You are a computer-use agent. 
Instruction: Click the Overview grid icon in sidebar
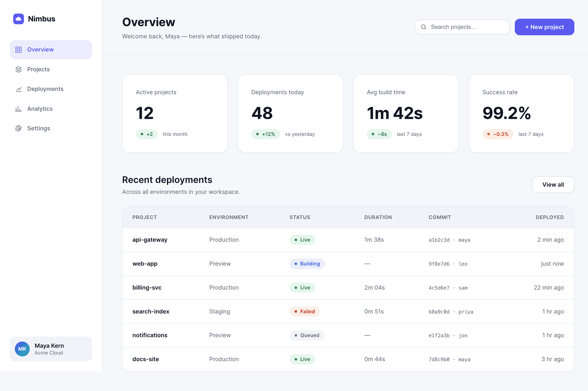click(19, 50)
